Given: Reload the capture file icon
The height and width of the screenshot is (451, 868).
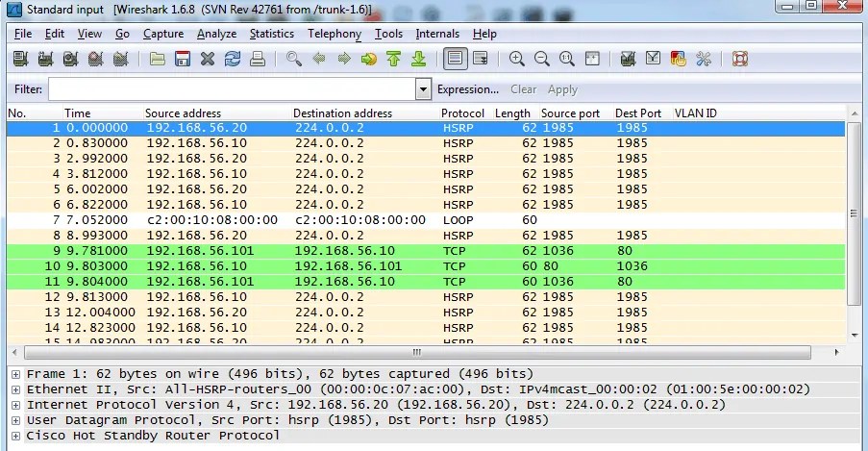Looking at the screenshot, I should 233,59.
